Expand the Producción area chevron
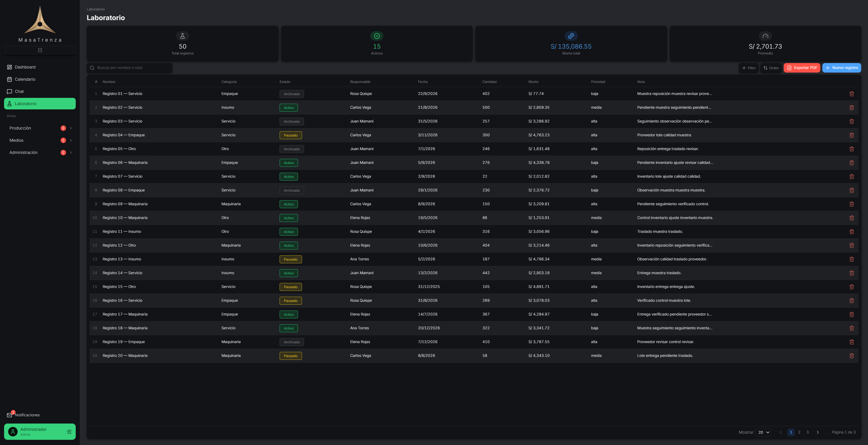 [x=71, y=128]
